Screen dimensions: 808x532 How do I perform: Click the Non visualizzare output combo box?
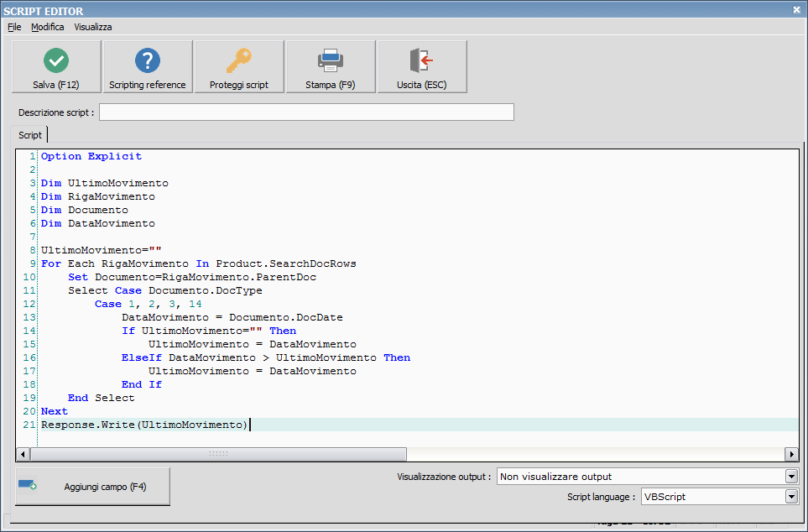click(x=648, y=477)
